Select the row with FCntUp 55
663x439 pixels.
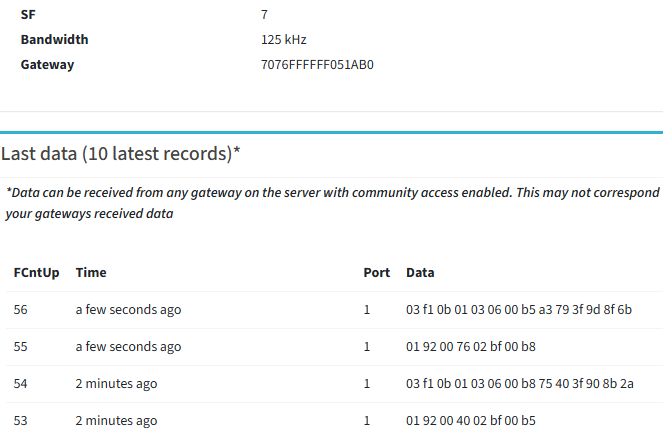click(21, 347)
